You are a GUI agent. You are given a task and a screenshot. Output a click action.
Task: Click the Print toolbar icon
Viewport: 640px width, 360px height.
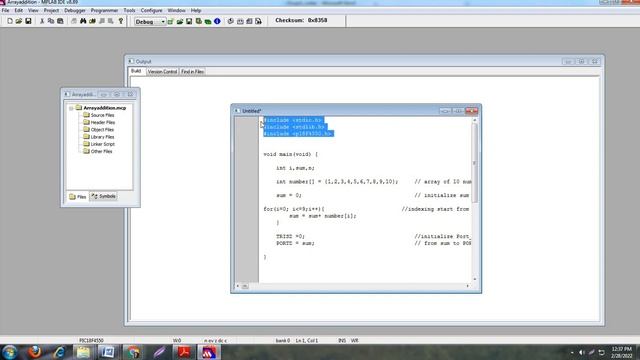pyautogui.click(x=73, y=21)
